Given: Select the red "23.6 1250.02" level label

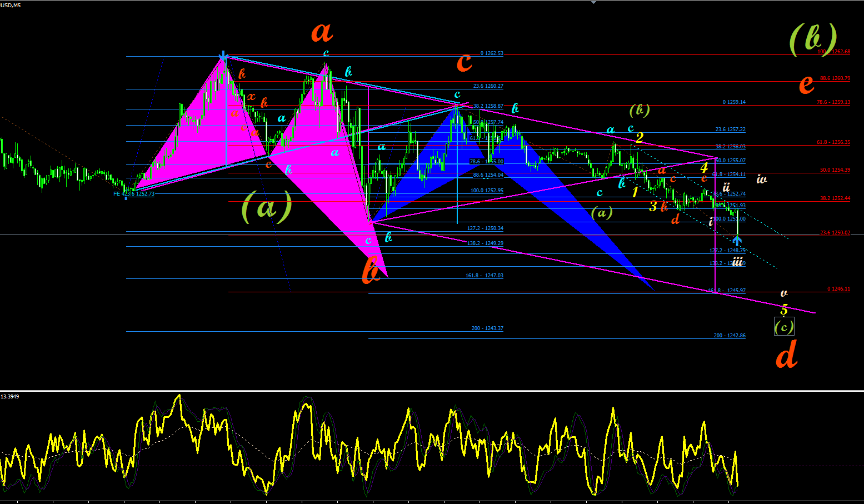Looking at the screenshot, I should pos(835,233).
